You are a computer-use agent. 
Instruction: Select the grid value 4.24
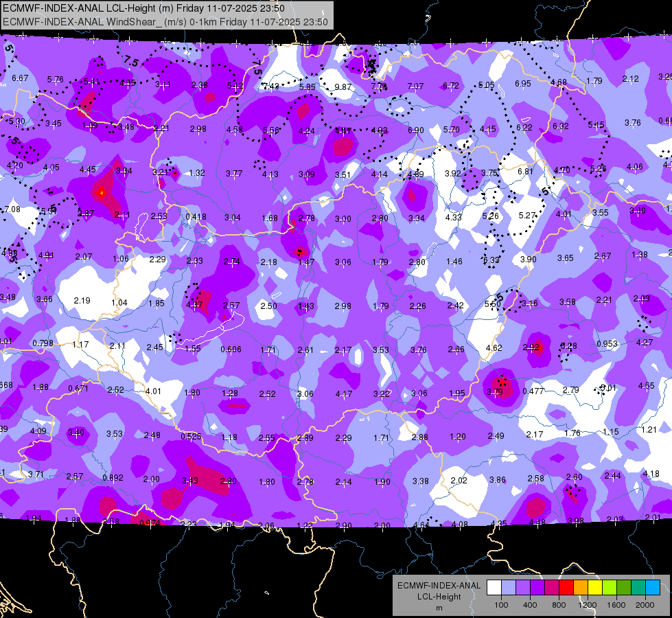pyautogui.click(x=306, y=131)
